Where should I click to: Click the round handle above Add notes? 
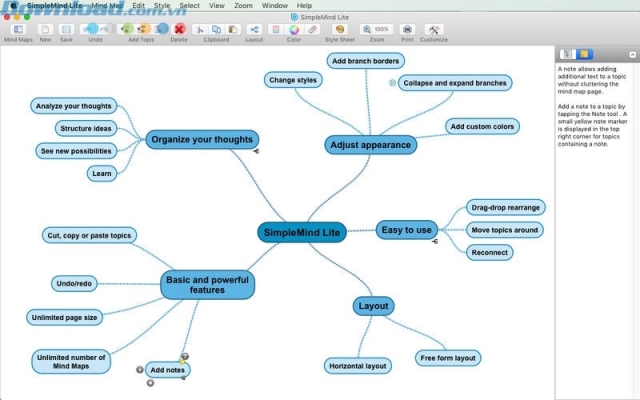click(185, 356)
